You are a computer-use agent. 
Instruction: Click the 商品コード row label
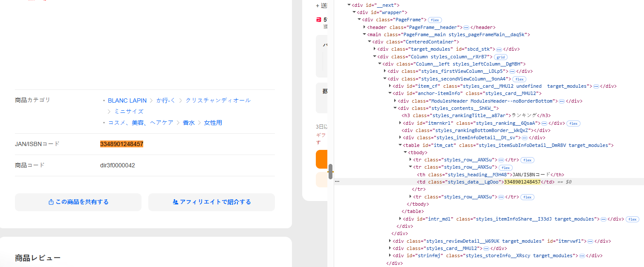[x=29, y=165]
